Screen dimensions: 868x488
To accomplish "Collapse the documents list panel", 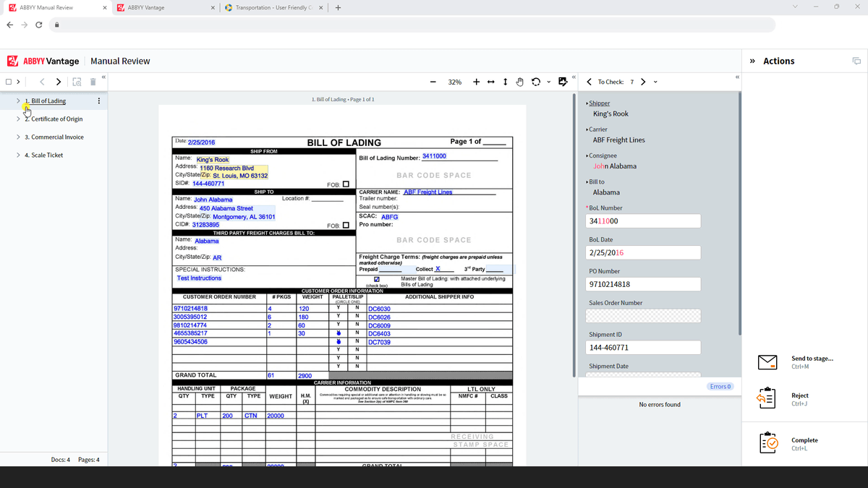I will pyautogui.click(x=103, y=77).
